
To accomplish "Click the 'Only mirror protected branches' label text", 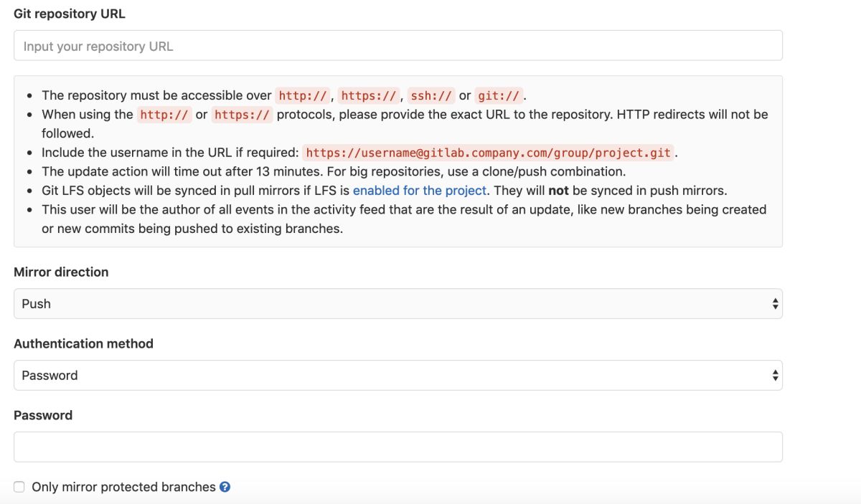I will pyautogui.click(x=123, y=488).
